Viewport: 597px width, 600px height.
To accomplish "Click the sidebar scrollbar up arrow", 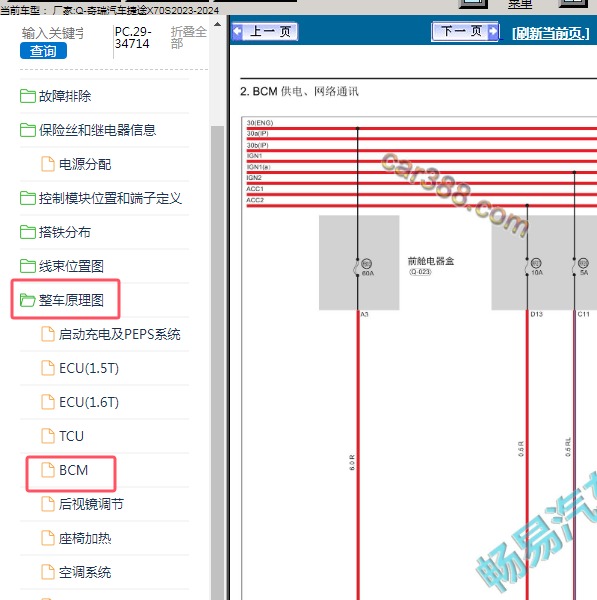I will pyautogui.click(x=217, y=24).
